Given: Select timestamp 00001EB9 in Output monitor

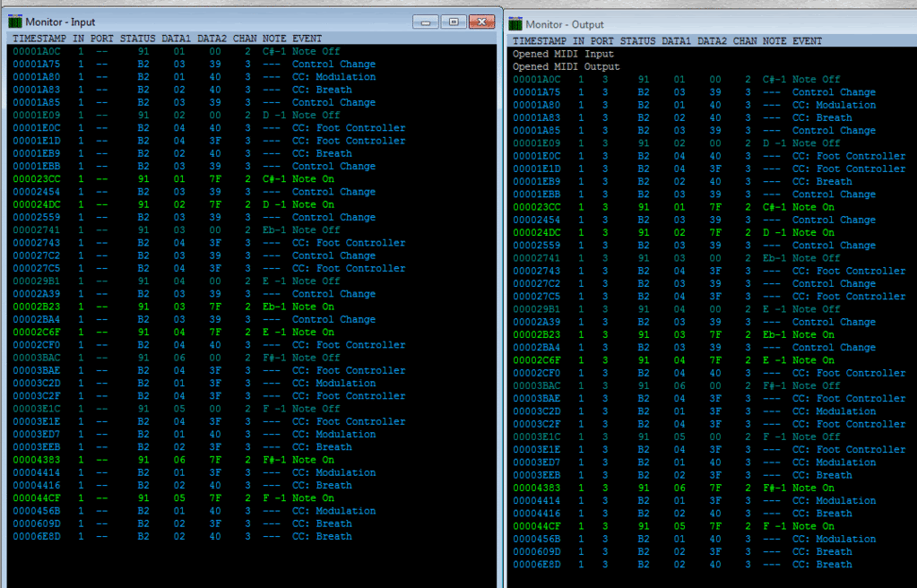Looking at the screenshot, I should click(x=536, y=182).
